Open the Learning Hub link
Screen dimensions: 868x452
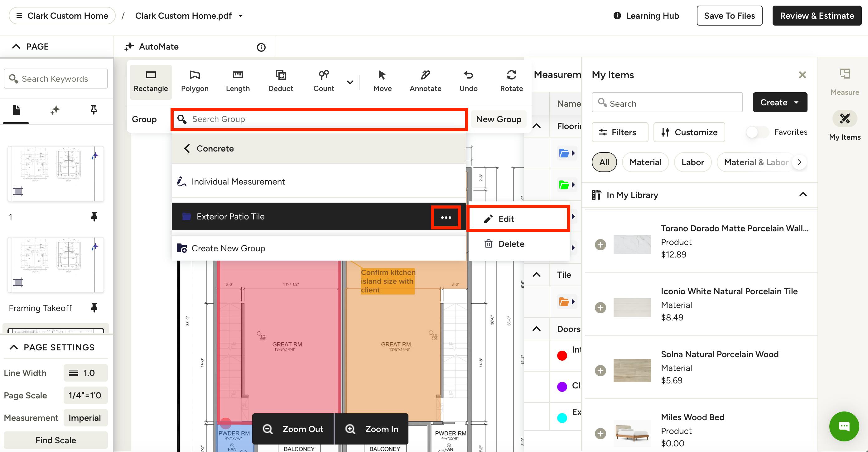point(646,16)
